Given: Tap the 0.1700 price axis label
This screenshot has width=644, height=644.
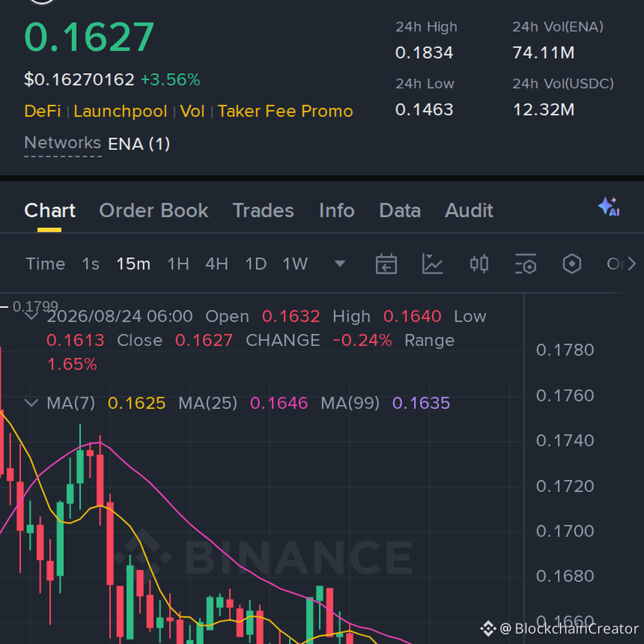Looking at the screenshot, I should pyautogui.click(x=565, y=531).
